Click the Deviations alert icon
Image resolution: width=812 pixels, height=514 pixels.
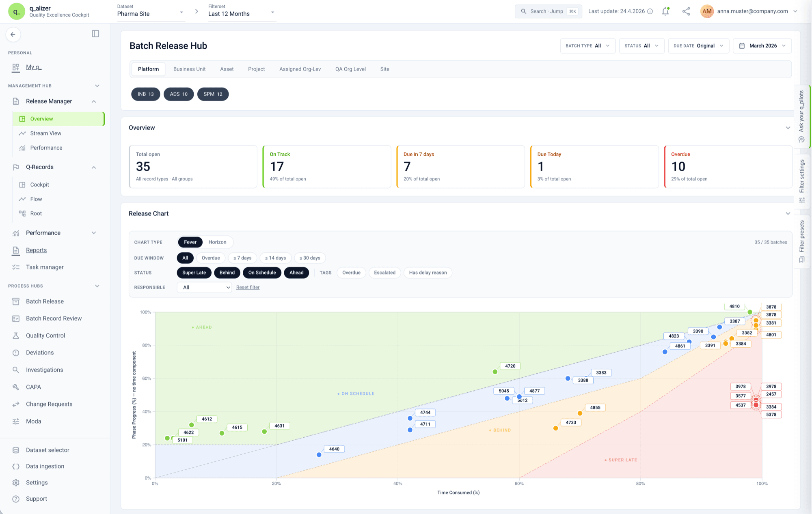tap(16, 353)
